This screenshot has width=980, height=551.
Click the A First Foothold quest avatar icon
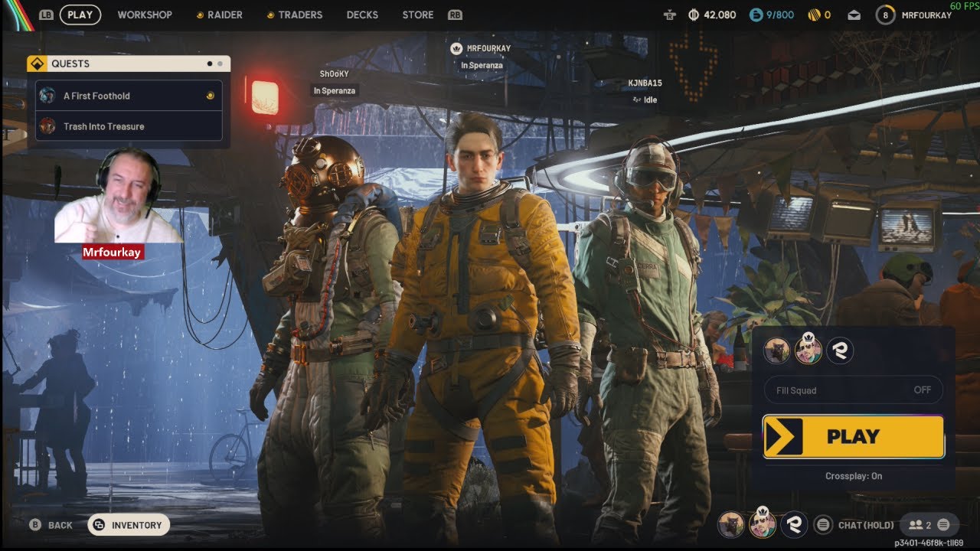click(47, 96)
